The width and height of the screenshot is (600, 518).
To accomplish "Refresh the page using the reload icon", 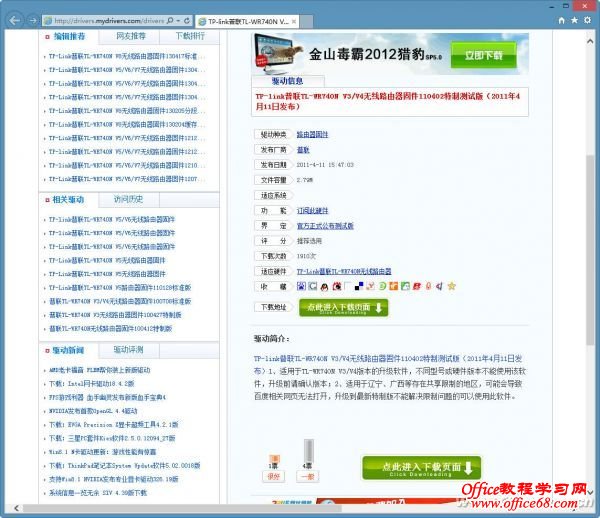I will coord(187,21).
